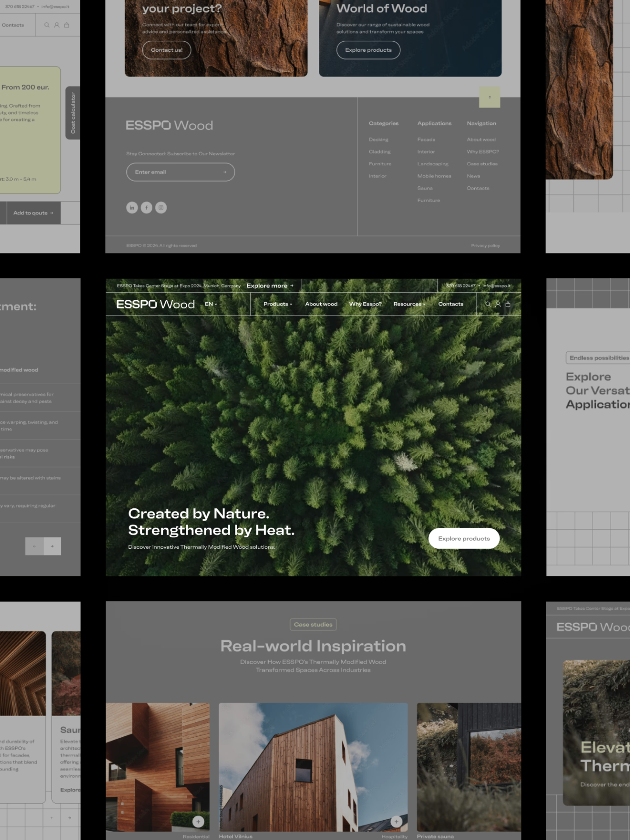Click the white Explore products hero button
Screen dimensions: 630x840
464,539
